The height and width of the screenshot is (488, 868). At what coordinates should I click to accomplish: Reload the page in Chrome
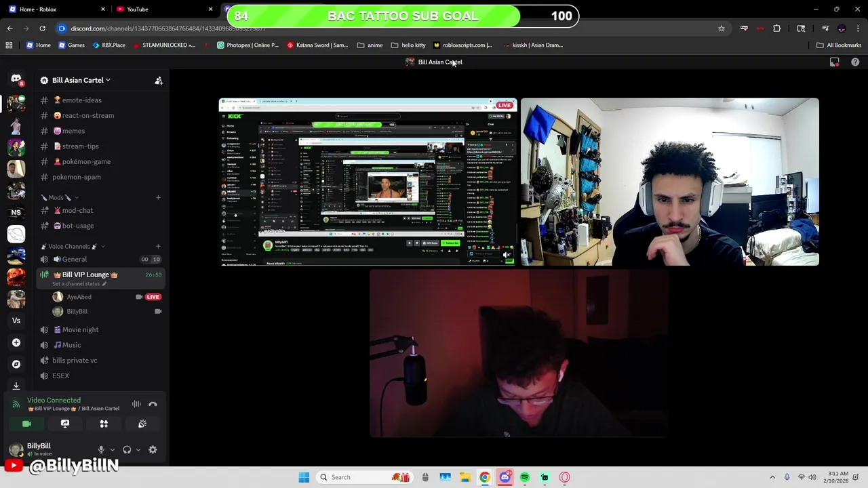tap(42, 28)
